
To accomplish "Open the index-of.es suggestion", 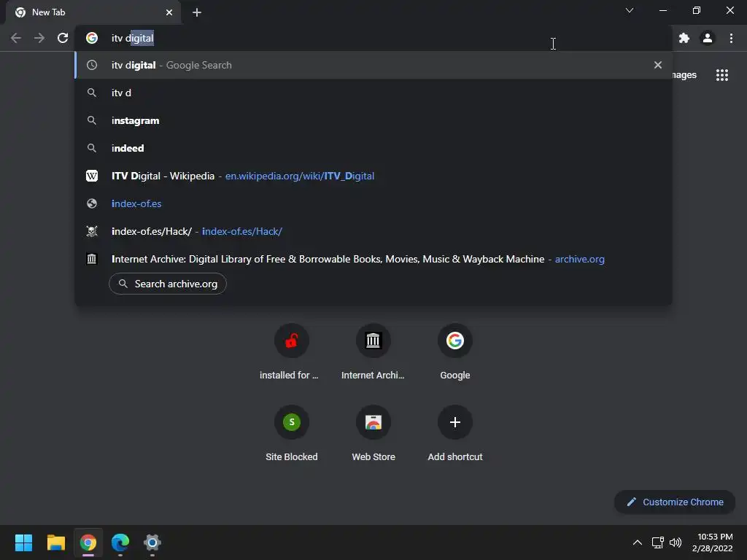I will point(373,203).
